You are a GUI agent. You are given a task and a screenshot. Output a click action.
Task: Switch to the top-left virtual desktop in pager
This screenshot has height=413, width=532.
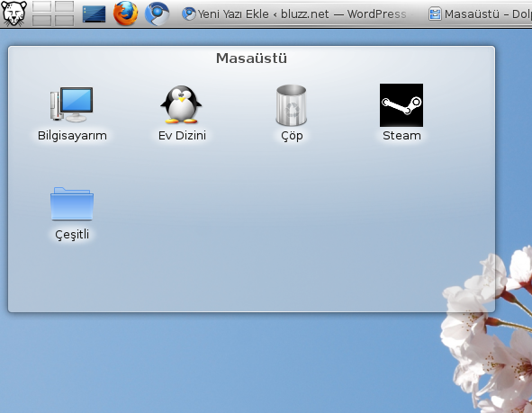pos(41,6)
